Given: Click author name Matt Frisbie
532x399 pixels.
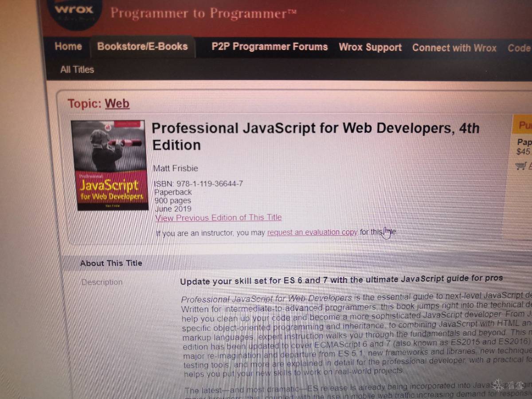Looking at the screenshot, I should pyautogui.click(x=176, y=168).
